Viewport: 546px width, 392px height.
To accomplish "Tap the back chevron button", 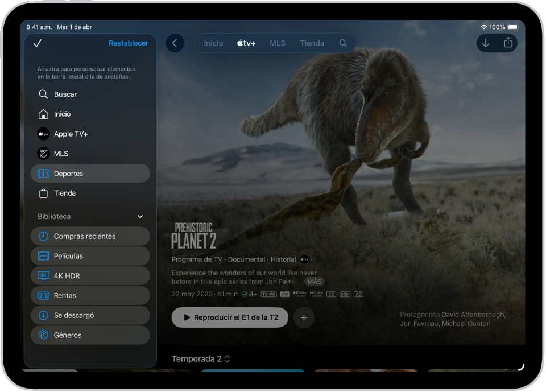I will 175,43.
